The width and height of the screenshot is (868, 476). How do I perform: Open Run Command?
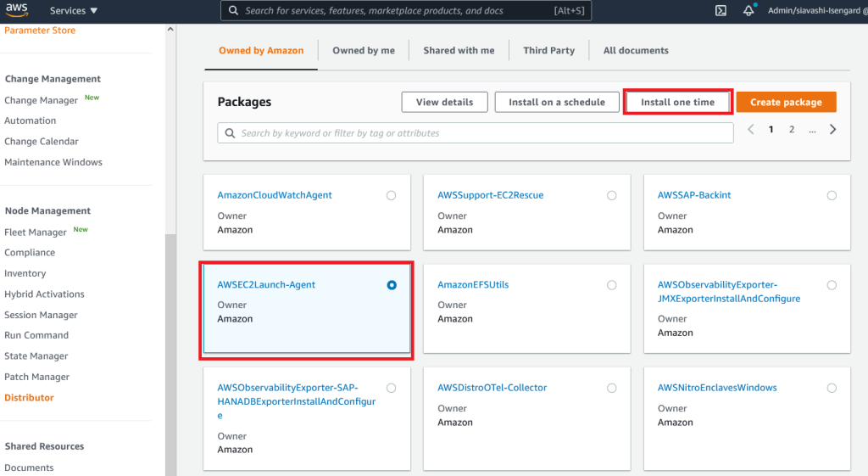click(36, 335)
